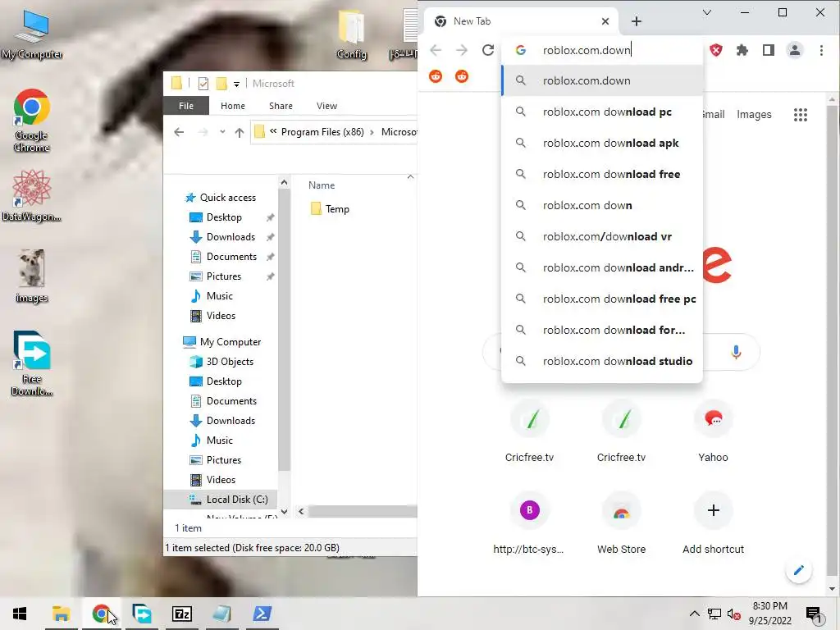Expand the Program Files (x86) breadcrumb chevron
The width and height of the screenshot is (840, 630).
[x=372, y=132]
